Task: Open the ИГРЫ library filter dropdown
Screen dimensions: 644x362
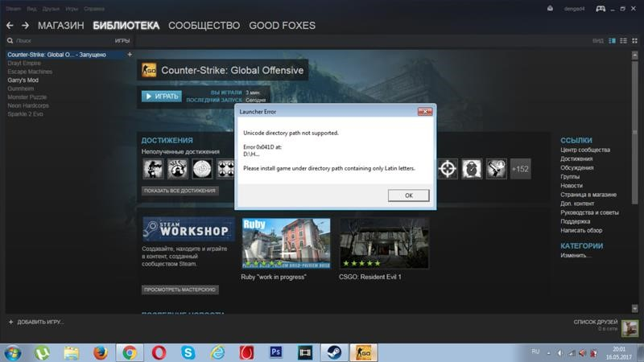Action: pyautogui.click(x=122, y=41)
